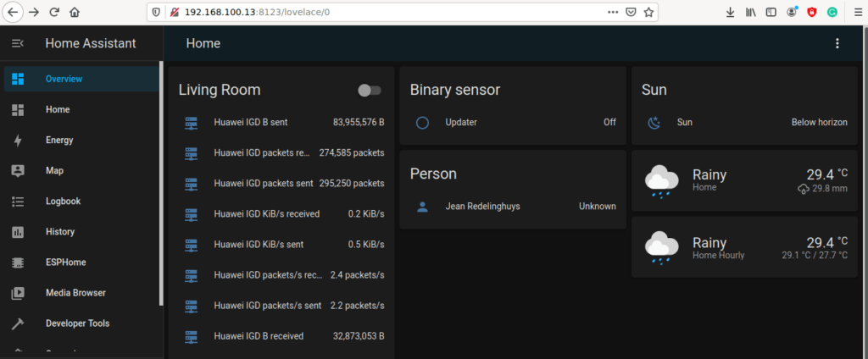Click rainy cloud icon on Home Hourly card
The image size is (868, 359).
(661, 247)
